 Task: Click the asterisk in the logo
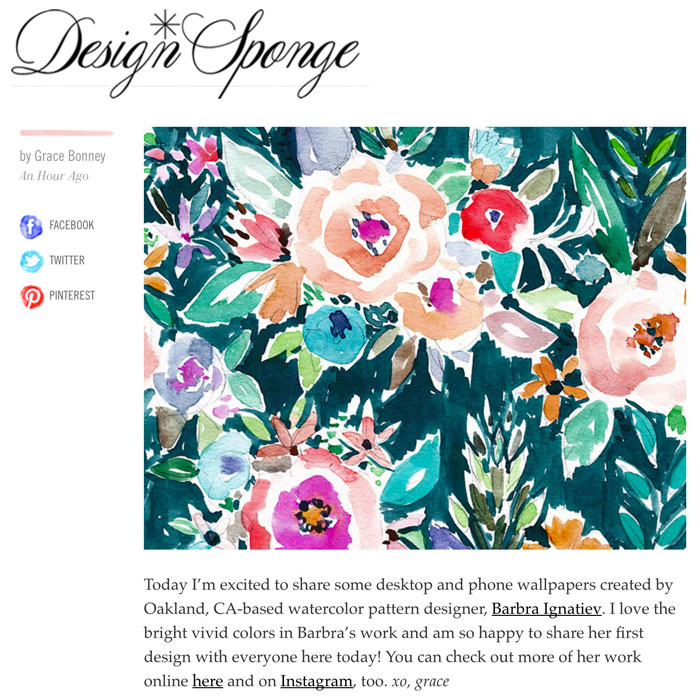165,24
